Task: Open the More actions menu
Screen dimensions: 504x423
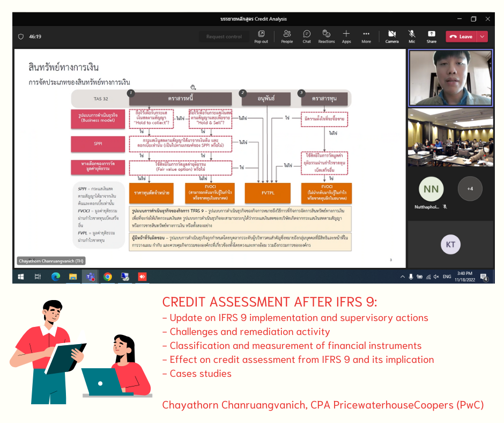Action: (366, 36)
